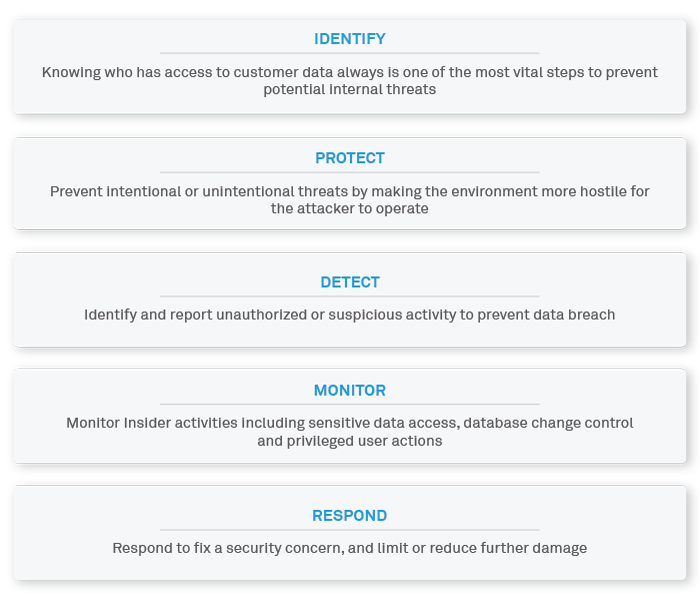
Task: Click the divider line under DETECT
Action: click(x=349, y=296)
